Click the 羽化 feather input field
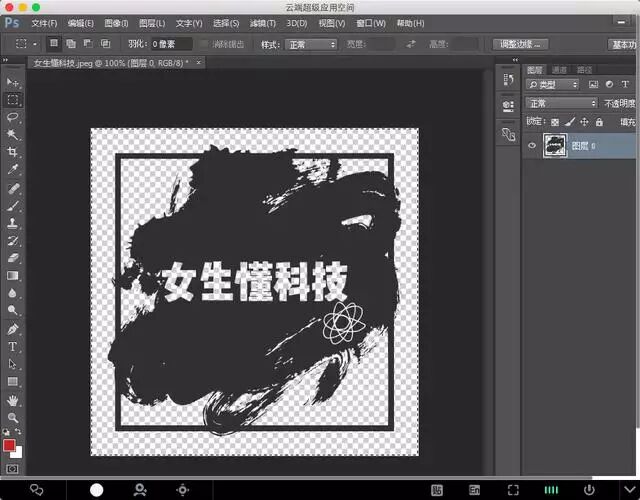This screenshot has width=640, height=500. 171,44
